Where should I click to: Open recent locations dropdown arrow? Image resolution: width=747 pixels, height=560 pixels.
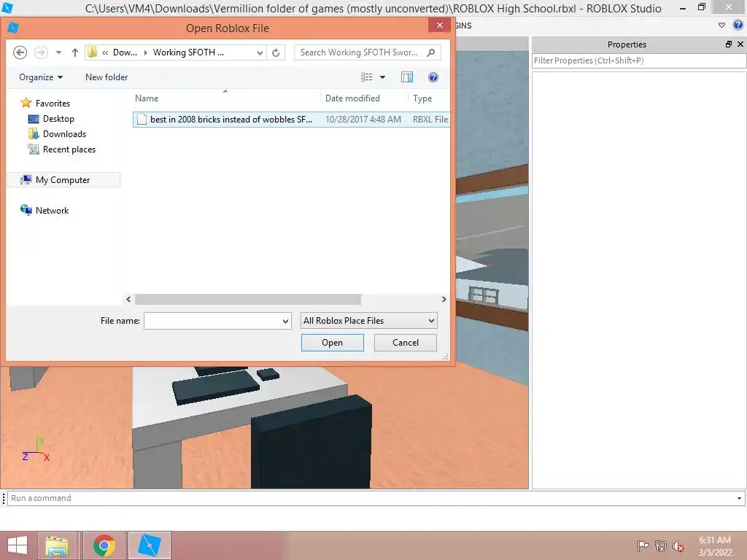pyautogui.click(x=58, y=52)
